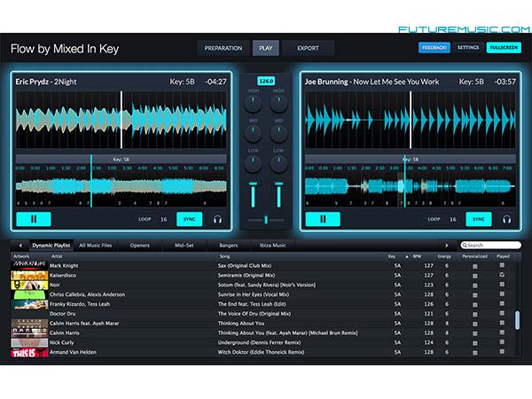
Task: Open the Mid-Set playlist tab
Action: 184,246
